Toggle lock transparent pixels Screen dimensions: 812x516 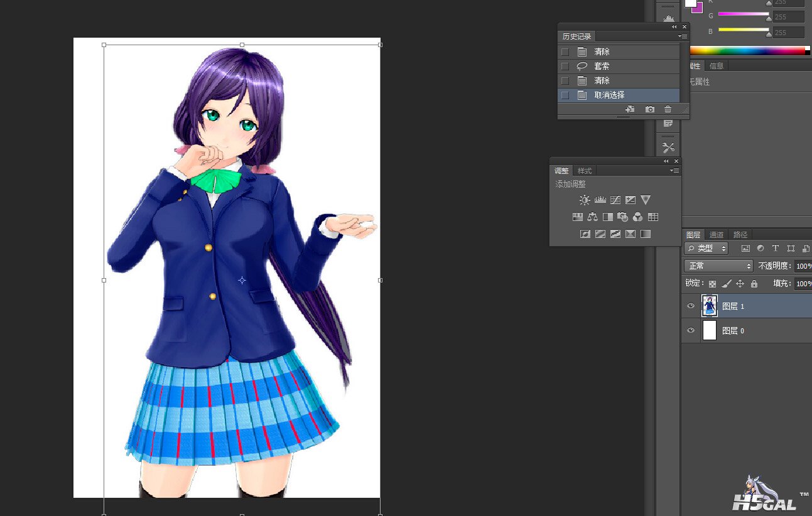point(712,284)
